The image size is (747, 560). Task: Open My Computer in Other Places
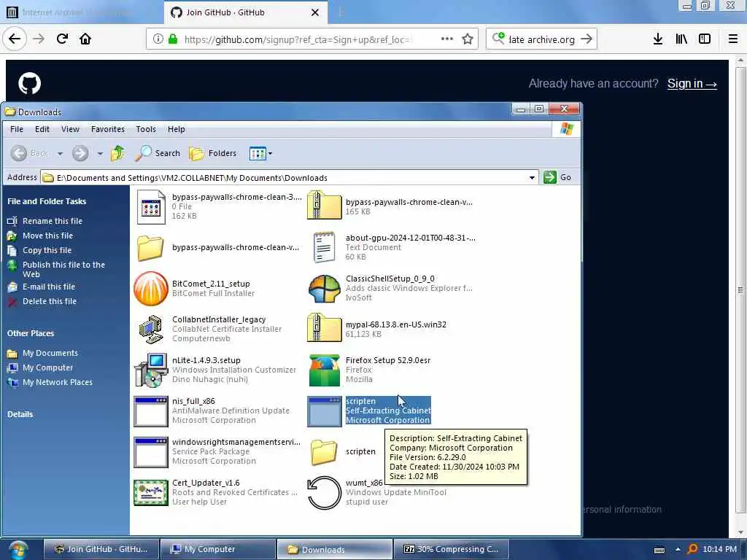47,367
